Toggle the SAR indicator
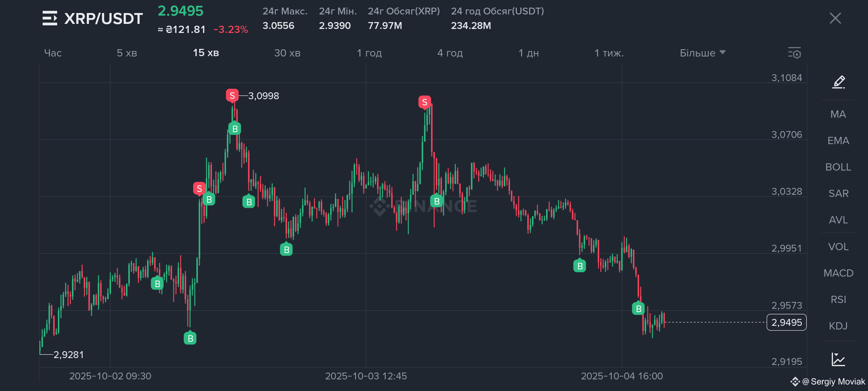This screenshot has height=391, width=868. 838,193
